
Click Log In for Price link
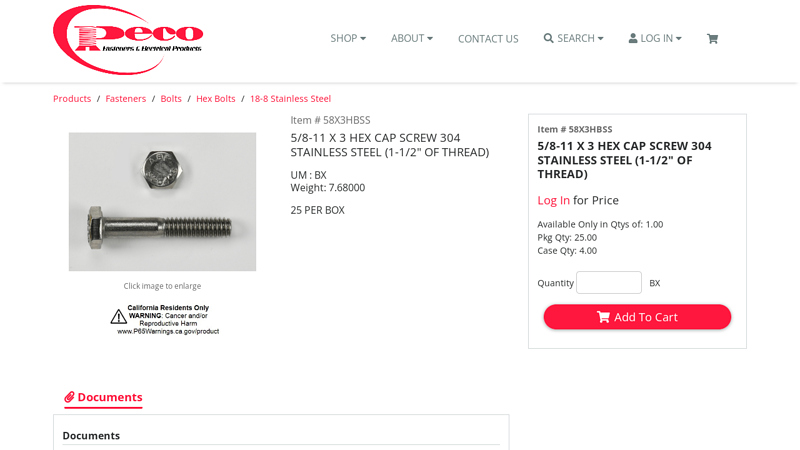coord(553,200)
